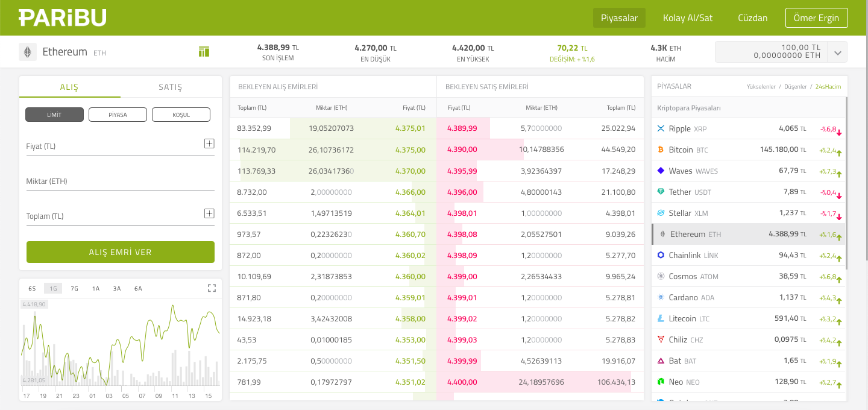Click the Bitcoin BTC icon
Screen dimensions: 868x410
coord(661,150)
